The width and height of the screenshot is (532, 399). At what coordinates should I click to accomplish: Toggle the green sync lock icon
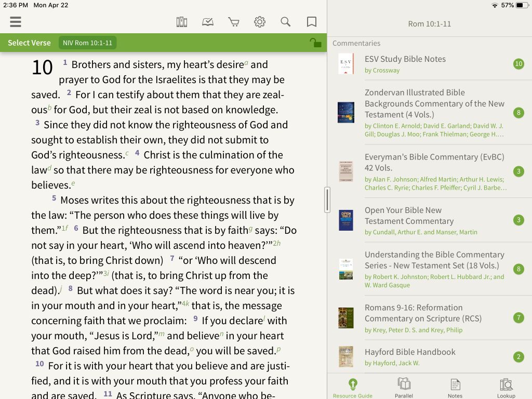pyautogui.click(x=315, y=43)
